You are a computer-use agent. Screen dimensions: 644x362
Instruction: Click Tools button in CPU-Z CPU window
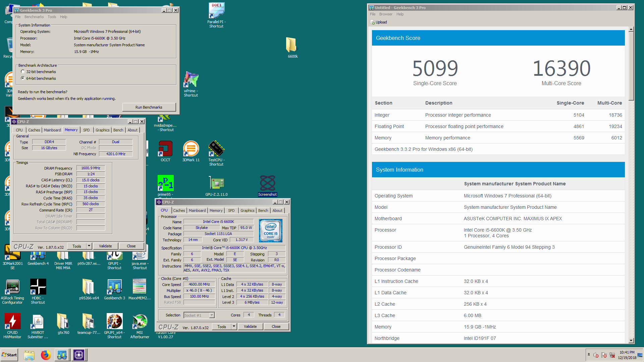coord(222,326)
